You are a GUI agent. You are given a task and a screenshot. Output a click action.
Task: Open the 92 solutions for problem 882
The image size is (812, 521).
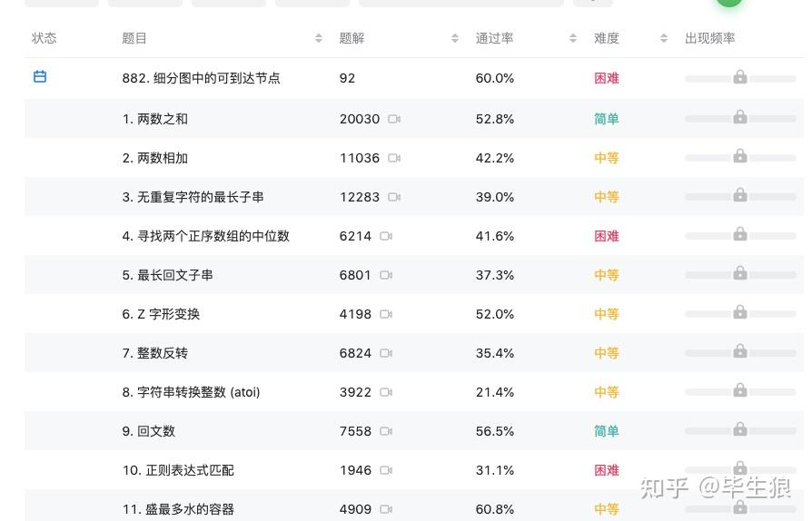coord(347,78)
